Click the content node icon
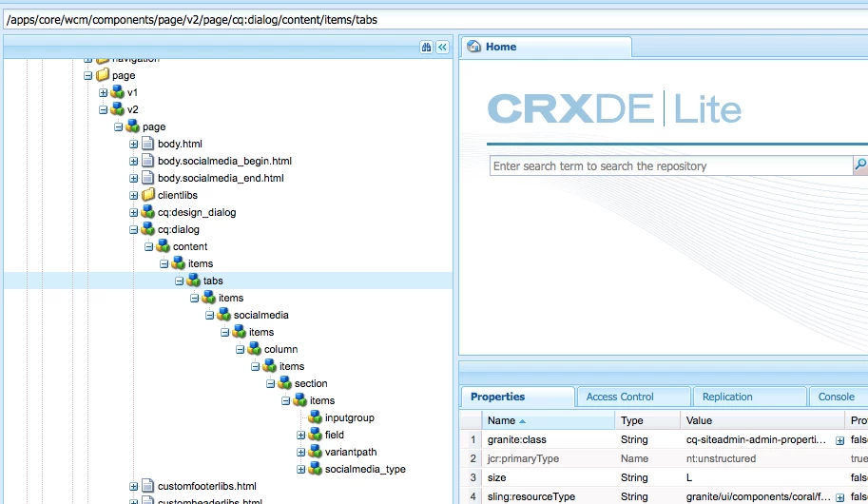868x504 pixels. (x=163, y=246)
